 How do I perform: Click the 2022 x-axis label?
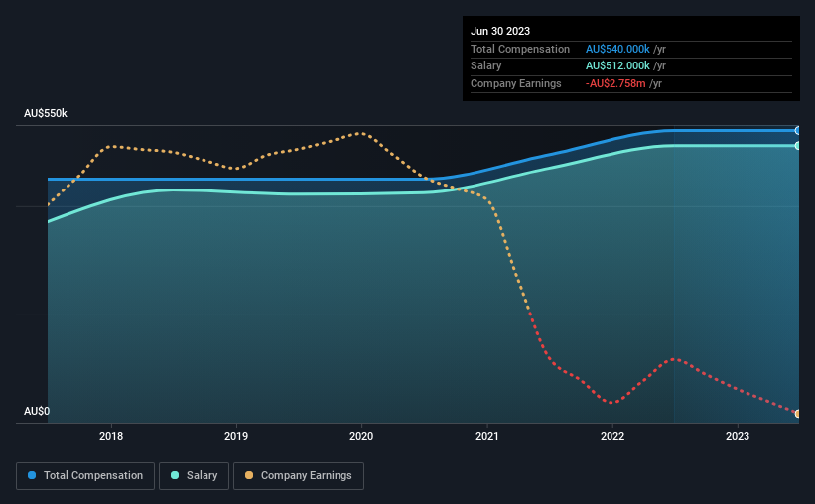[612, 436]
